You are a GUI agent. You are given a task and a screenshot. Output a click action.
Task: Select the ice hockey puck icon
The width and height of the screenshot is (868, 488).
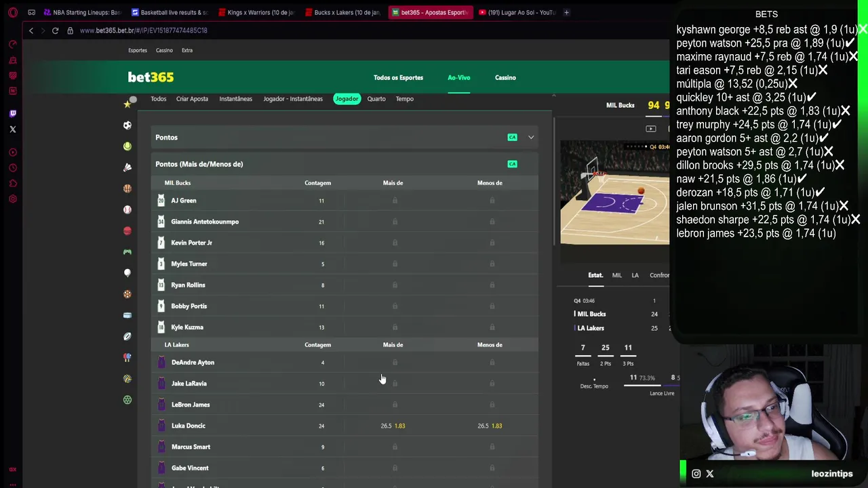coord(127,315)
